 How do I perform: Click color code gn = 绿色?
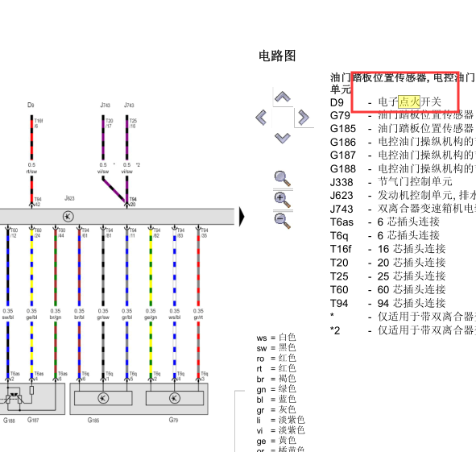tap(276, 389)
